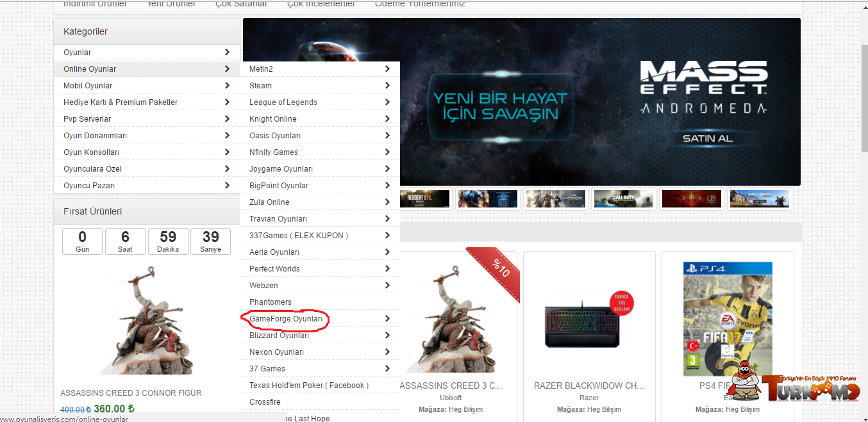Expand the Online Oyunlar chevron
This screenshot has height=422, width=868.
pyautogui.click(x=228, y=69)
